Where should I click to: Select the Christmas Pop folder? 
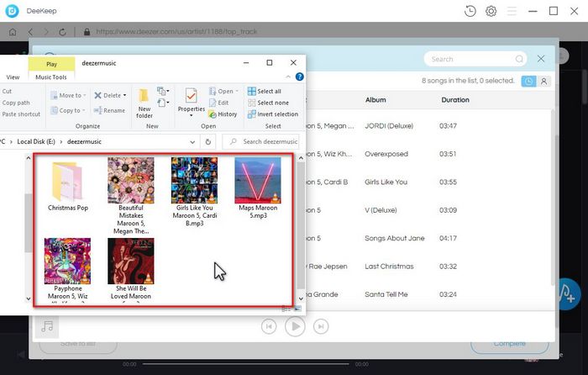68,185
